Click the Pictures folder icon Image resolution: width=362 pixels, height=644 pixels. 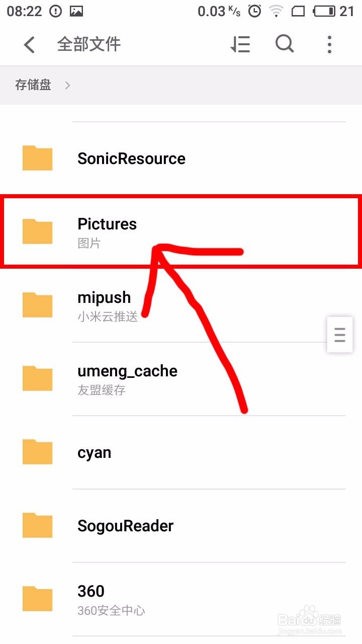38,231
